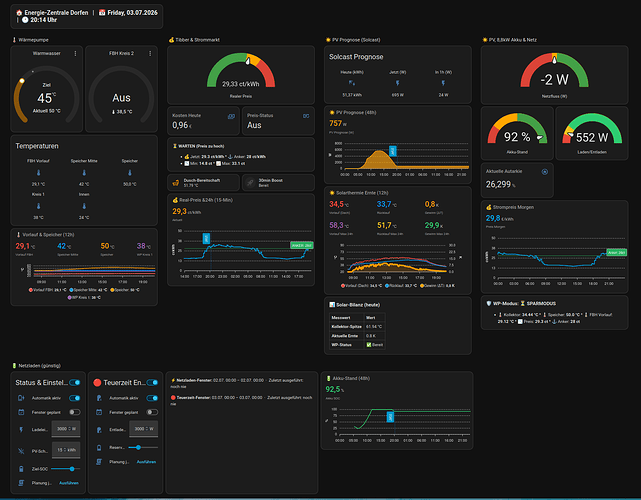Image resolution: width=641 pixels, height=500 pixels.
Task: Toggle the Status & Einstel... header switch
Action: pos(75,383)
